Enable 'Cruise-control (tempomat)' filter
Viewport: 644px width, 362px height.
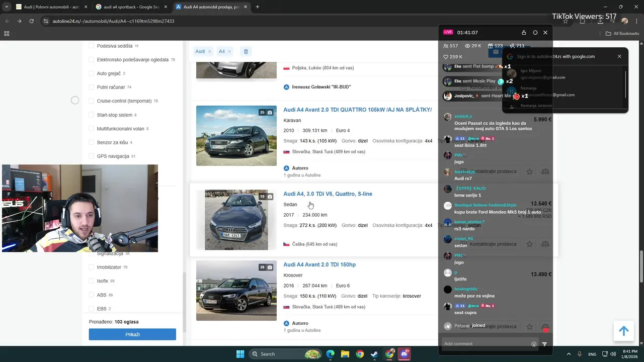point(91,101)
